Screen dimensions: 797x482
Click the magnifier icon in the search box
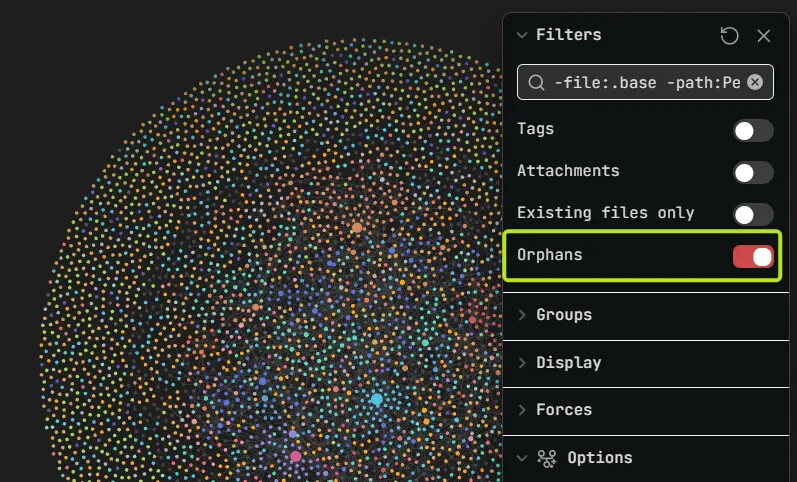pos(536,82)
